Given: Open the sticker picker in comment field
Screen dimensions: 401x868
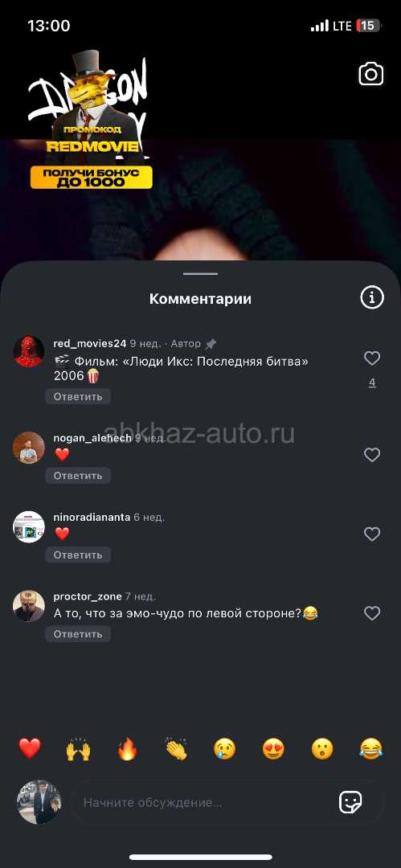Looking at the screenshot, I should click(x=350, y=802).
